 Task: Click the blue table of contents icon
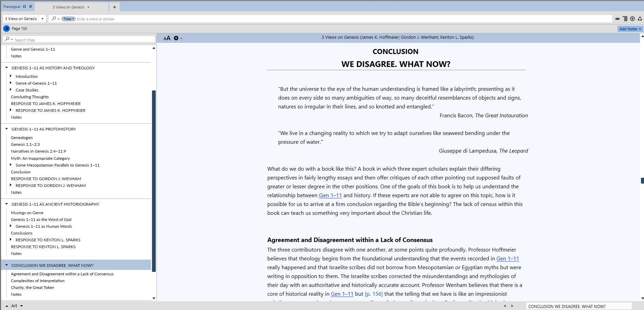(6, 29)
